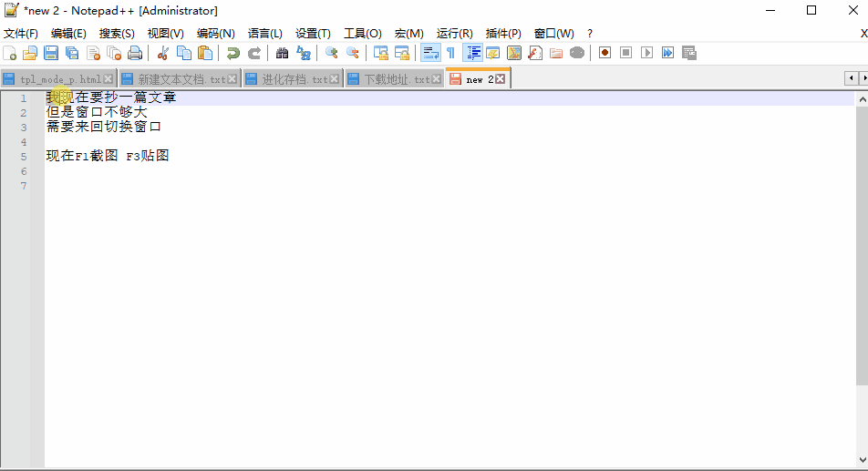Open the 运行(R) menu
Image resolution: width=868 pixels, height=471 pixels.
pos(454,34)
